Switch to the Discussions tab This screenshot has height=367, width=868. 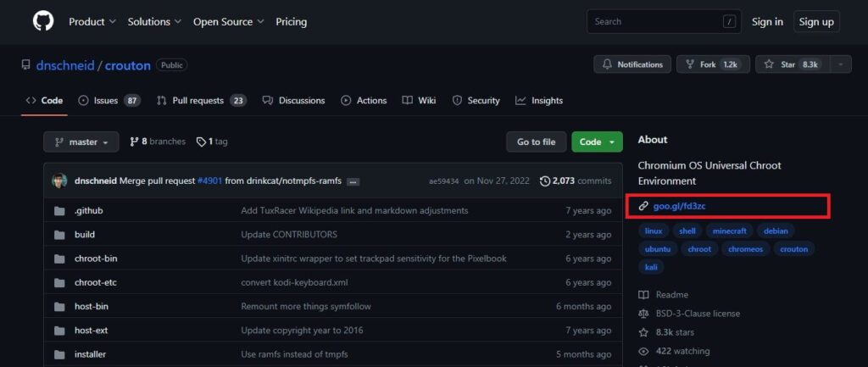tap(293, 100)
